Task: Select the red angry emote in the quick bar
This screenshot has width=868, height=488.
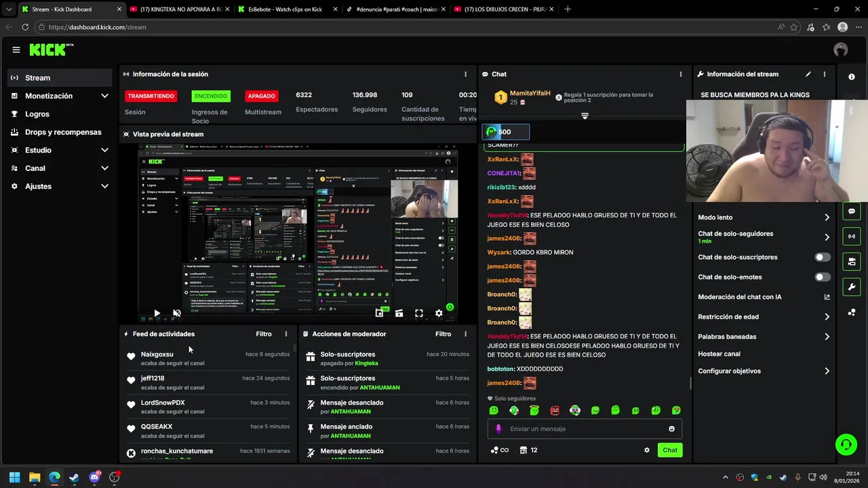Action: (x=555, y=411)
